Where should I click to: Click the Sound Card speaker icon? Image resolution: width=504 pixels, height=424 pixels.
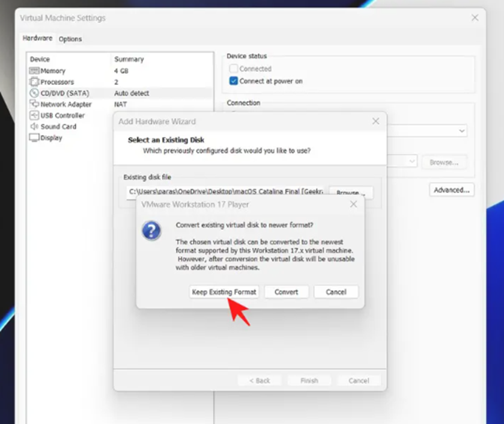34,126
